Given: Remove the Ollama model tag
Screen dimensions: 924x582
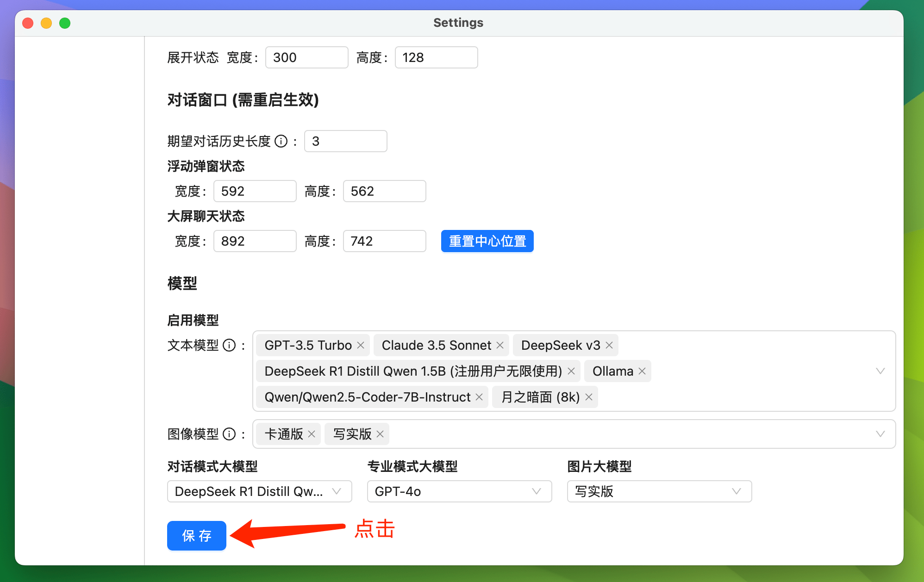Looking at the screenshot, I should point(642,371).
